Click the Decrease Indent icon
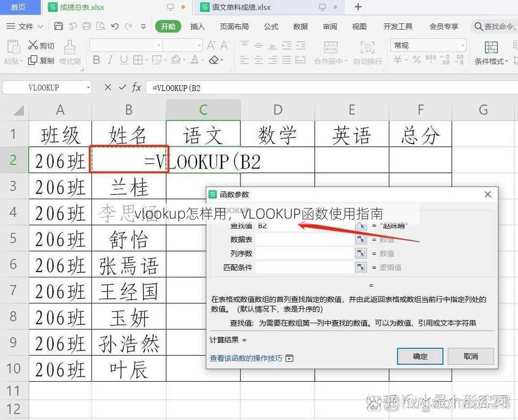 (287, 45)
